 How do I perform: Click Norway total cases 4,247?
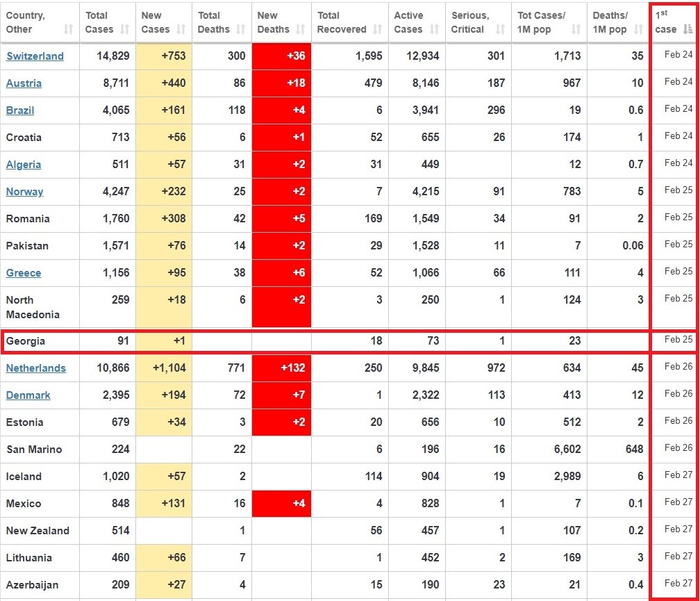(116, 192)
